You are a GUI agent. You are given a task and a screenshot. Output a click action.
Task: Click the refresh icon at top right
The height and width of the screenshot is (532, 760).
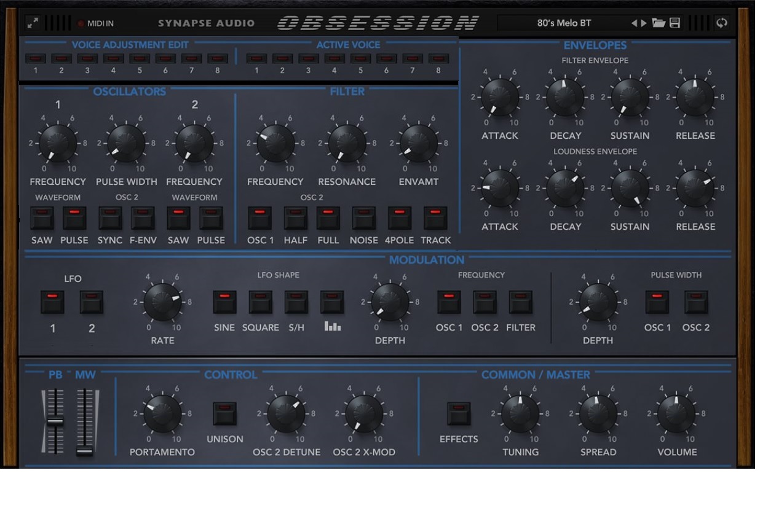(x=722, y=23)
